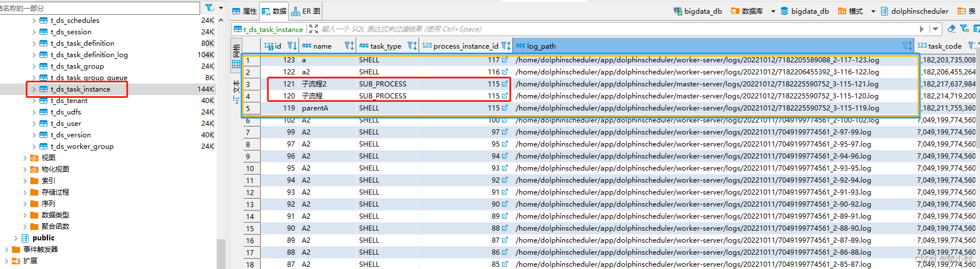
Task: Expand the public schema node
Action: (x=16, y=238)
